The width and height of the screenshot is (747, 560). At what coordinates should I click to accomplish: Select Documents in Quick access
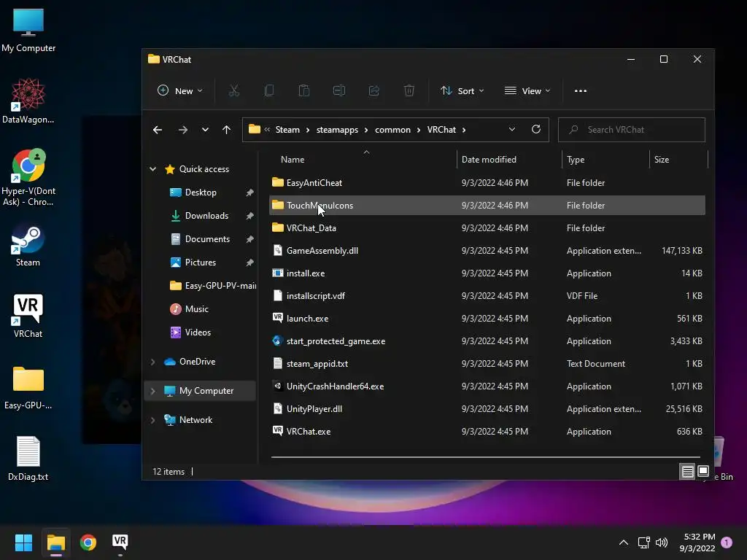[207, 239]
